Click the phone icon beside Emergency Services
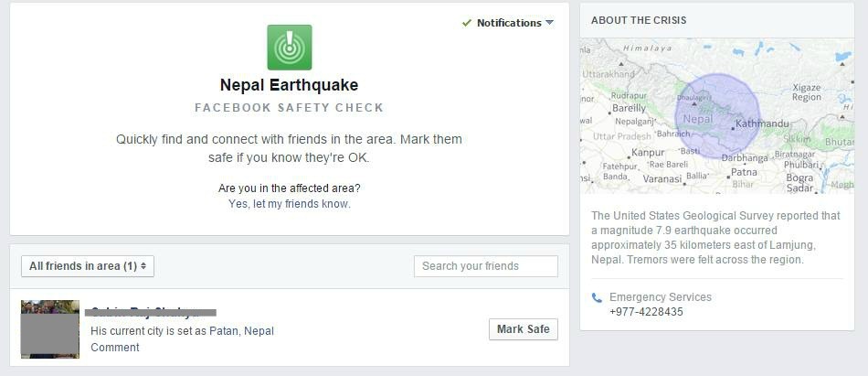The height and width of the screenshot is (376, 868). [598, 297]
